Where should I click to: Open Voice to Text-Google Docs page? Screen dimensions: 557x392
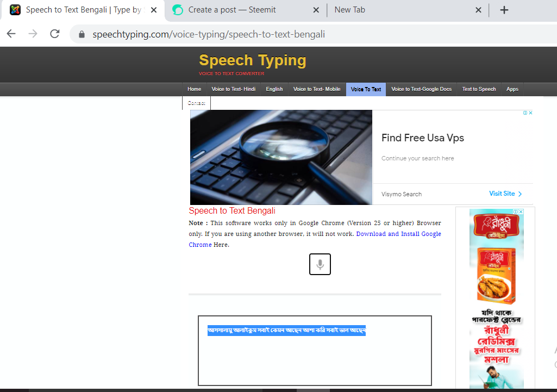coord(421,89)
